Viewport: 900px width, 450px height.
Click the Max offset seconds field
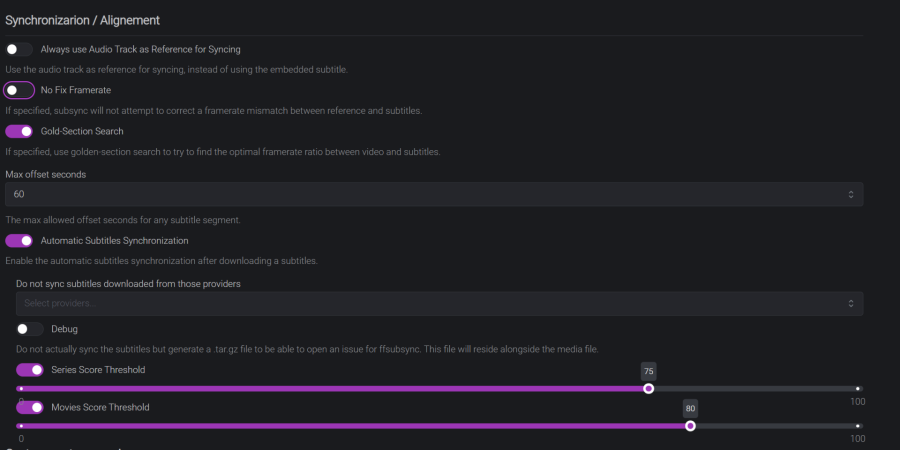click(420, 194)
